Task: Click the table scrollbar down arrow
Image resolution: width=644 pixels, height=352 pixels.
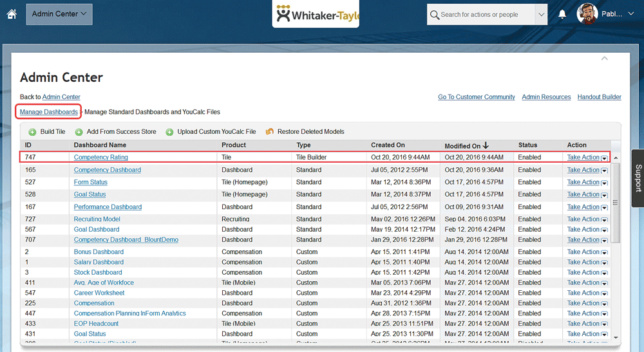Action: (x=616, y=337)
